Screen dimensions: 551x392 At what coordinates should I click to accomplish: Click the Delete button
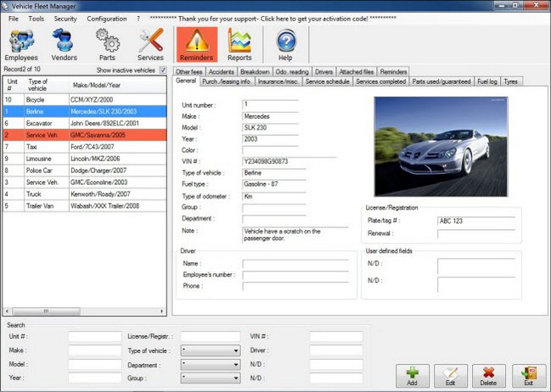pyautogui.click(x=488, y=375)
